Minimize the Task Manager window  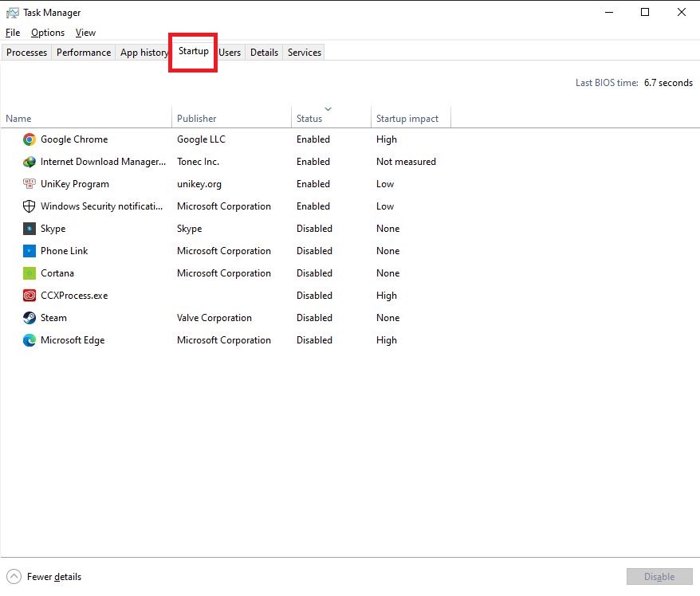pos(609,12)
